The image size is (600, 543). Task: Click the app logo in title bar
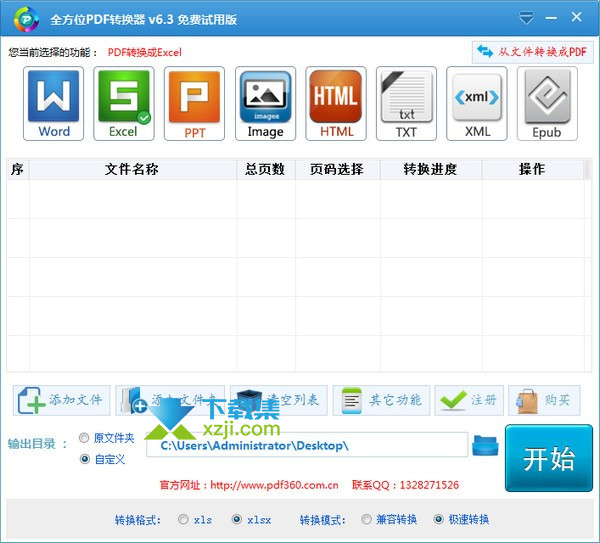[x=26, y=19]
